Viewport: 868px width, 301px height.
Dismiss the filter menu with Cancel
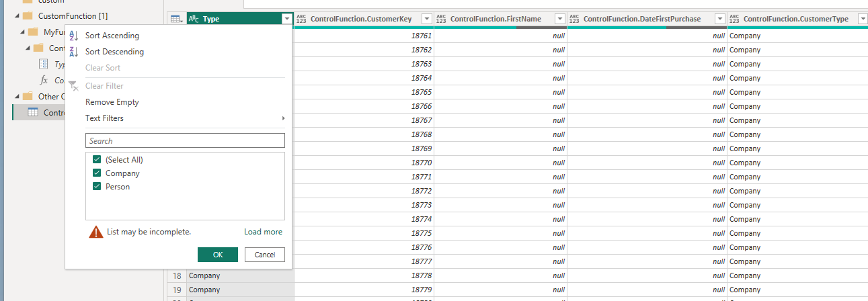pos(265,255)
